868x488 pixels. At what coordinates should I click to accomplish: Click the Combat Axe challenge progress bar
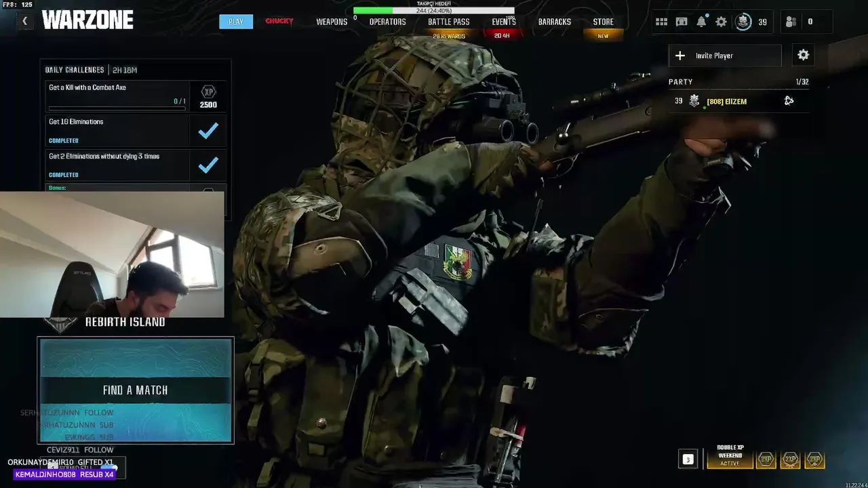[117, 108]
